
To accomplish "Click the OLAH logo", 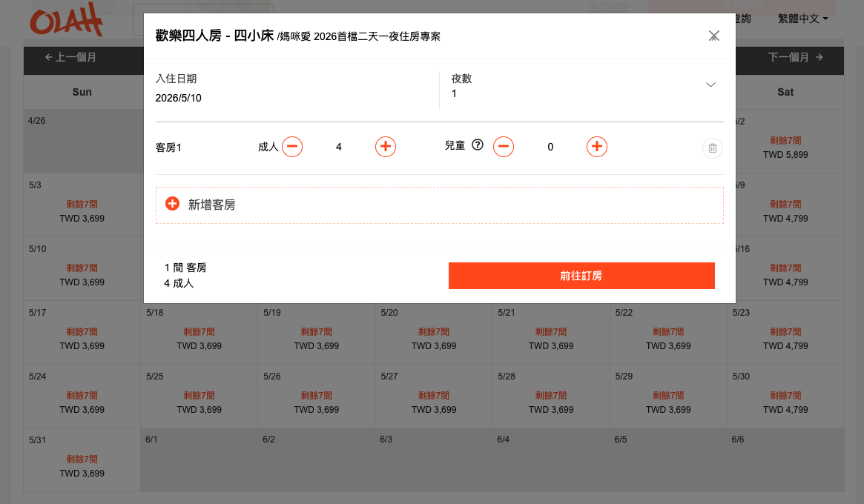I will pyautogui.click(x=66, y=21).
